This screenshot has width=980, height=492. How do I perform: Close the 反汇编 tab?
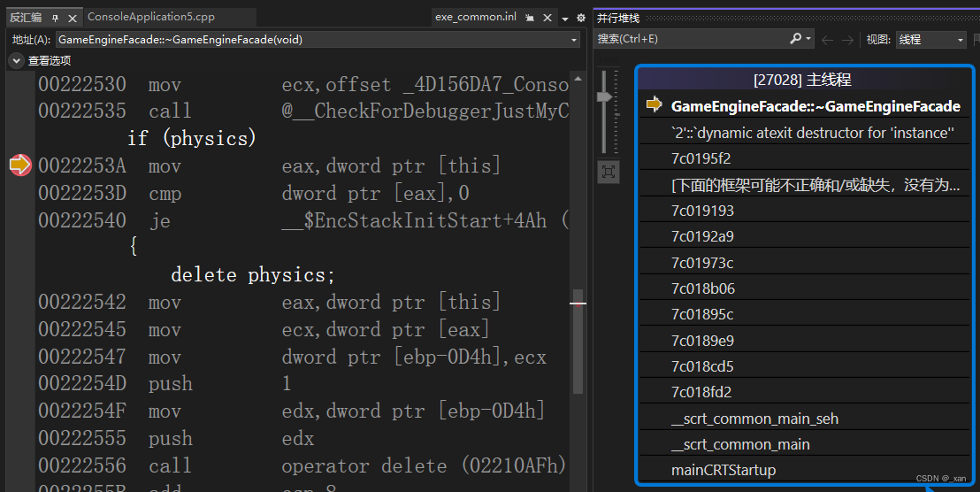[x=72, y=18]
